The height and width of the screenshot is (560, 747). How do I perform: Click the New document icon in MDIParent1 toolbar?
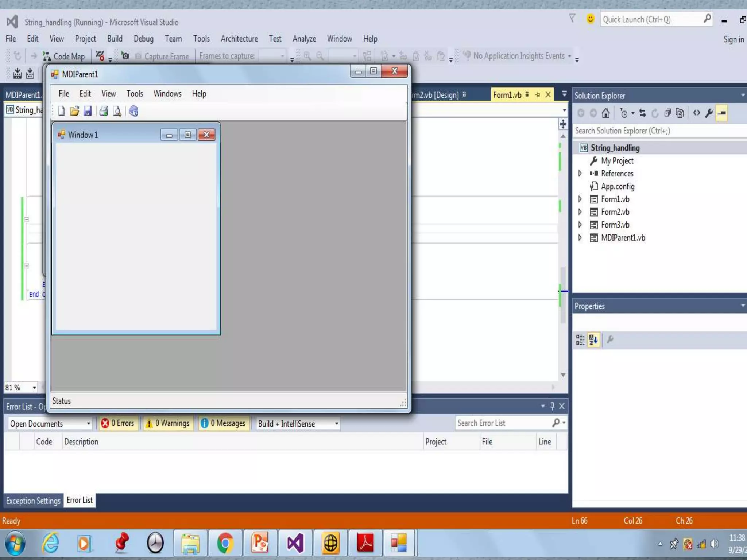[61, 111]
